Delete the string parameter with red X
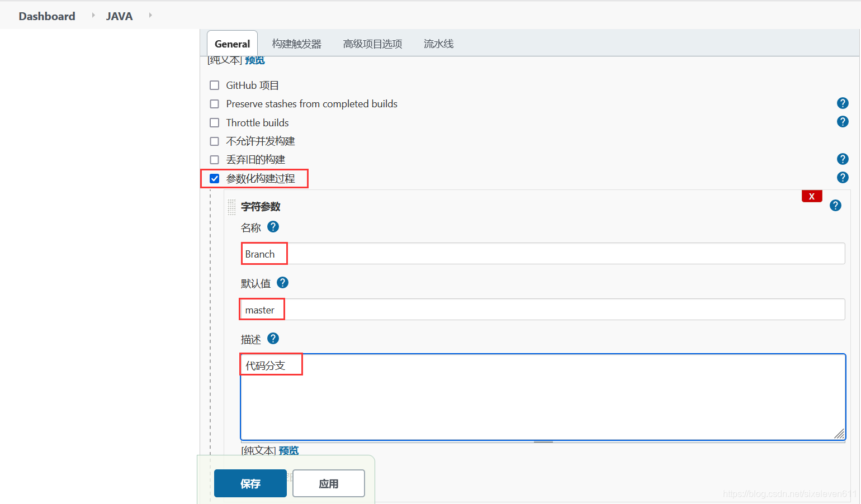This screenshot has width=861, height=504. 812,196
